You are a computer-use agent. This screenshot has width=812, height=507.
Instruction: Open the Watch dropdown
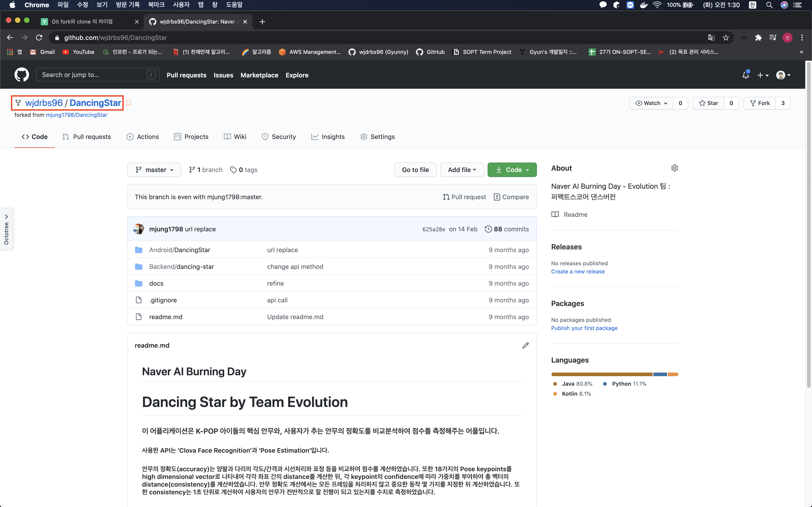pyautogui.click(x=651, y=103)
